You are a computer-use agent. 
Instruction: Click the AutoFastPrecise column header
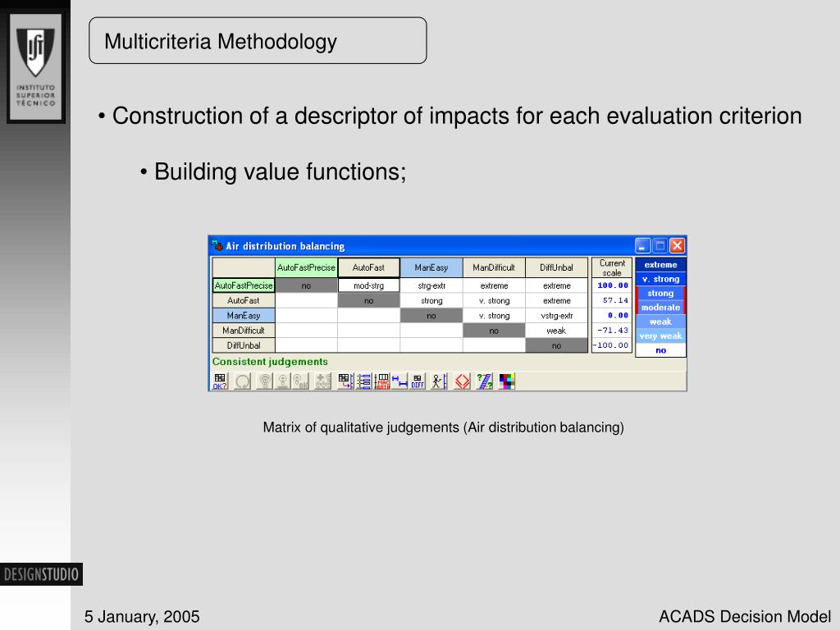pos(307,268)
